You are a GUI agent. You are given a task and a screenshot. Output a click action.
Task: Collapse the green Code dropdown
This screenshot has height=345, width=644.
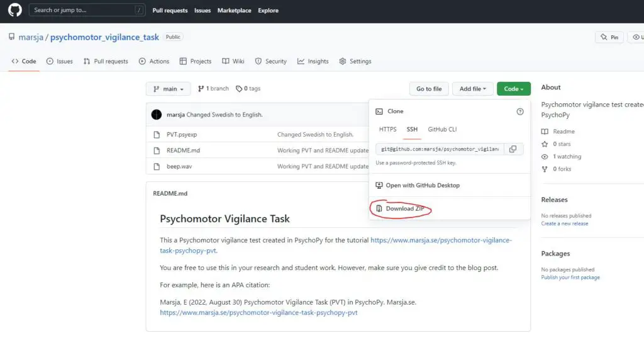513,89
